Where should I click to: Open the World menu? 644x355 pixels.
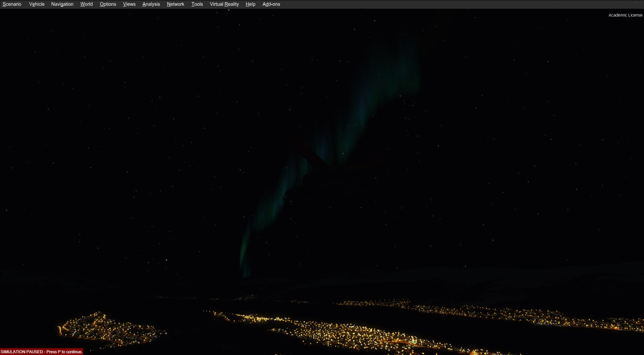[x=87, y=4]
